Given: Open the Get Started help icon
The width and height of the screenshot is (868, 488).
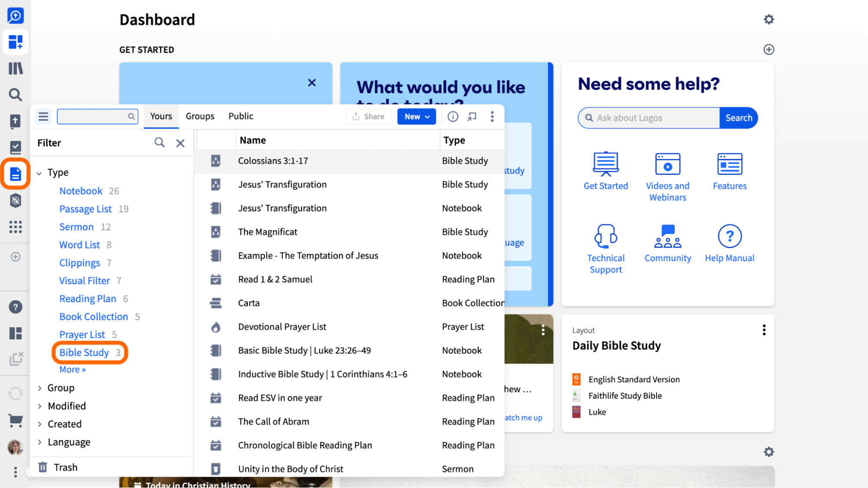Looking at the screenshot, I should (606, 164).
